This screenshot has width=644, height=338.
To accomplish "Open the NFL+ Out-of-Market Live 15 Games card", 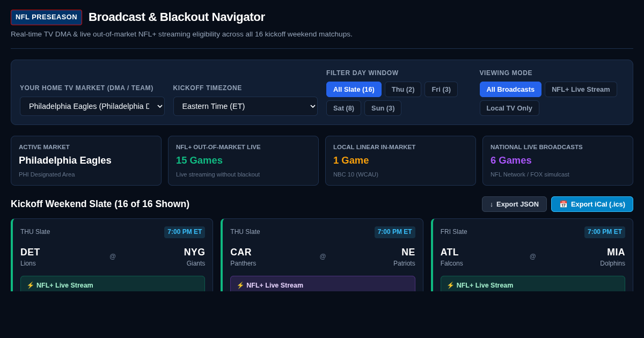I will click(x=243, y=160).
